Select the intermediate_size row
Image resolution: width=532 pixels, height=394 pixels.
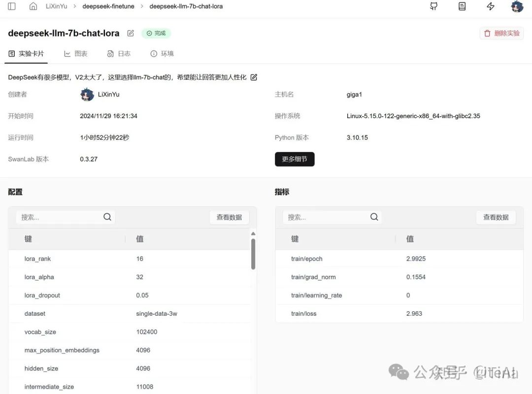[129, 387]
